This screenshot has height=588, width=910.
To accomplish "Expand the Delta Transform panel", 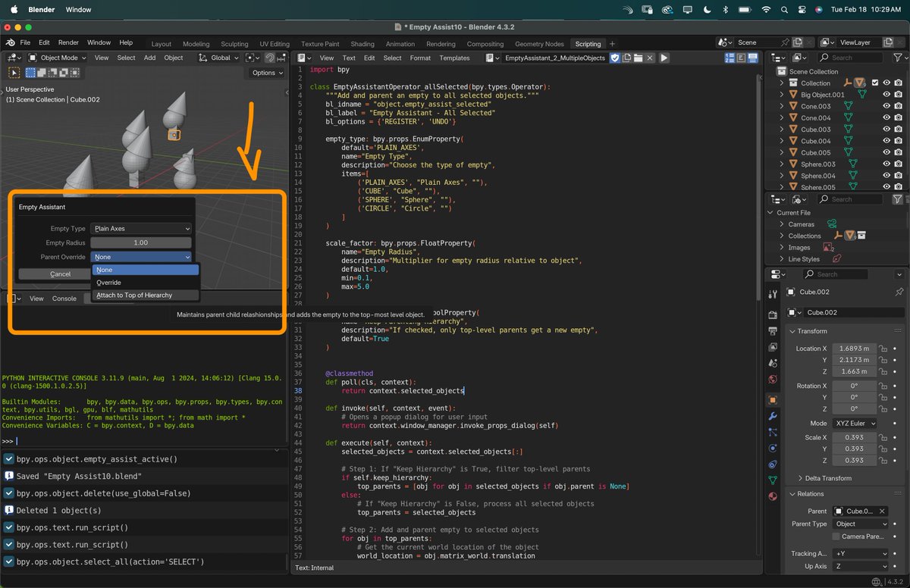I will click(x=826, y=478).
